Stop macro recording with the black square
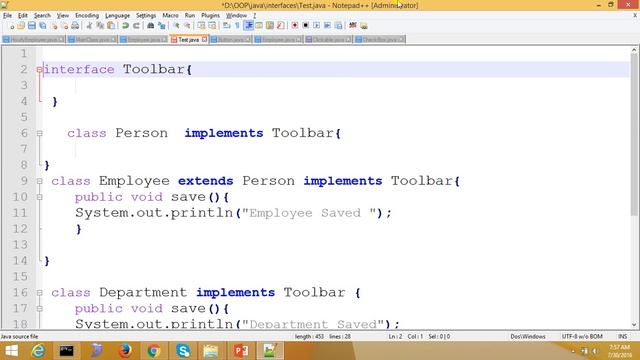This screenshot has width=640, height=360. click(x=305, y=26)
